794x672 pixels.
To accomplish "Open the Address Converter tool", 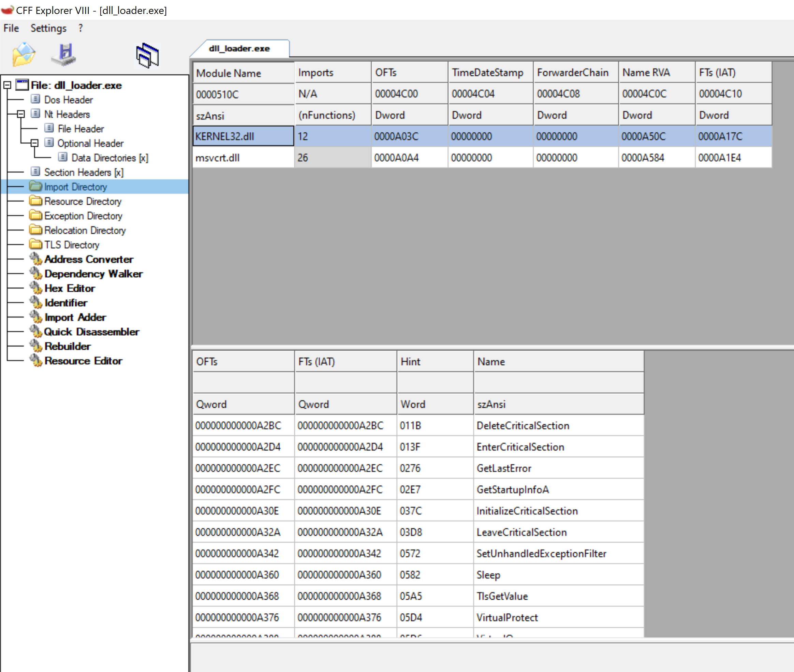I will pos(88,260).
